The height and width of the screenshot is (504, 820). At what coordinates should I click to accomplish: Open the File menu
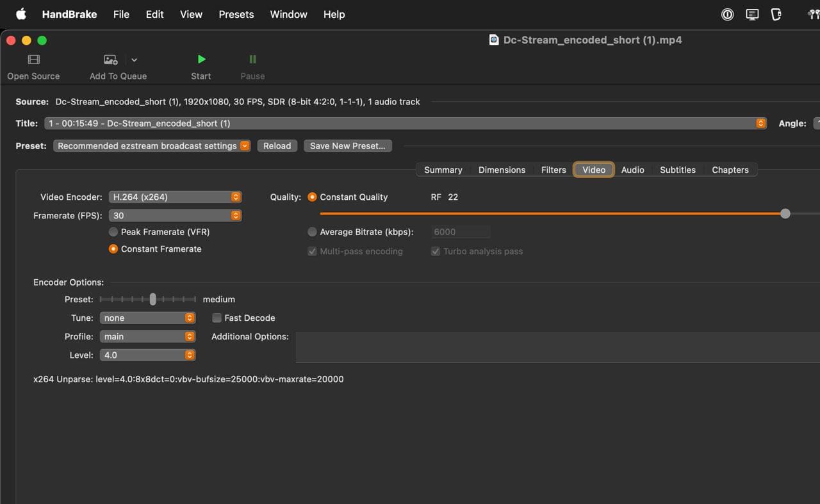pyautogui.click(x=121, y=14)
